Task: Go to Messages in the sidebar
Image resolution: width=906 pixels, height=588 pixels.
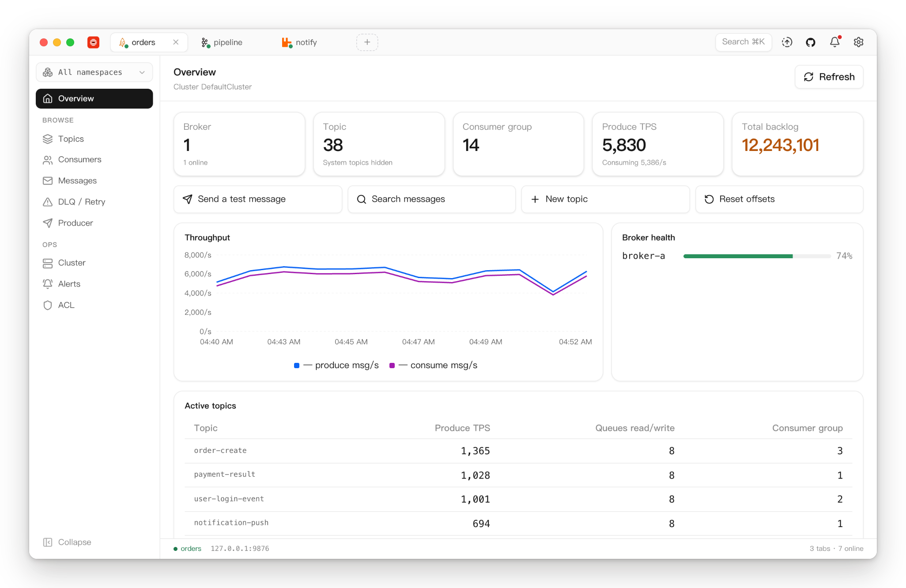Action: pyautogui.click(x=94, y=181)
